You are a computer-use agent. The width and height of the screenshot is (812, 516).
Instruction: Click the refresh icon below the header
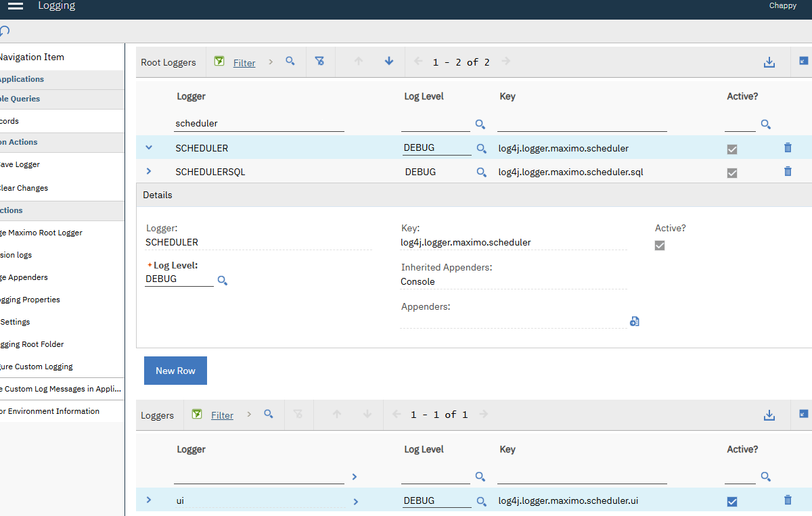[x=4, y=30]
